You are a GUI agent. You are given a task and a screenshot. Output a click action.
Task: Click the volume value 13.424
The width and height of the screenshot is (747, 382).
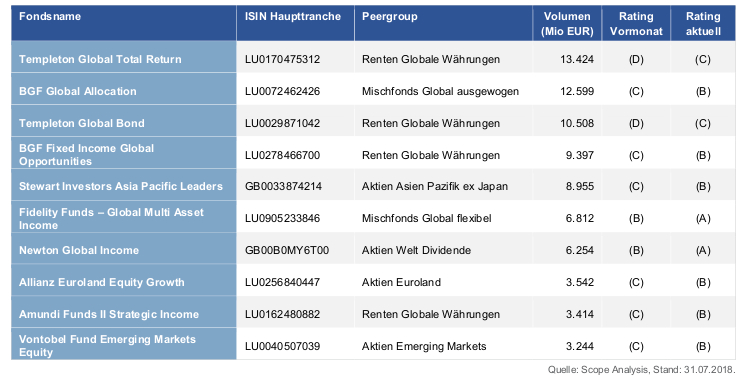pos(577,60)
